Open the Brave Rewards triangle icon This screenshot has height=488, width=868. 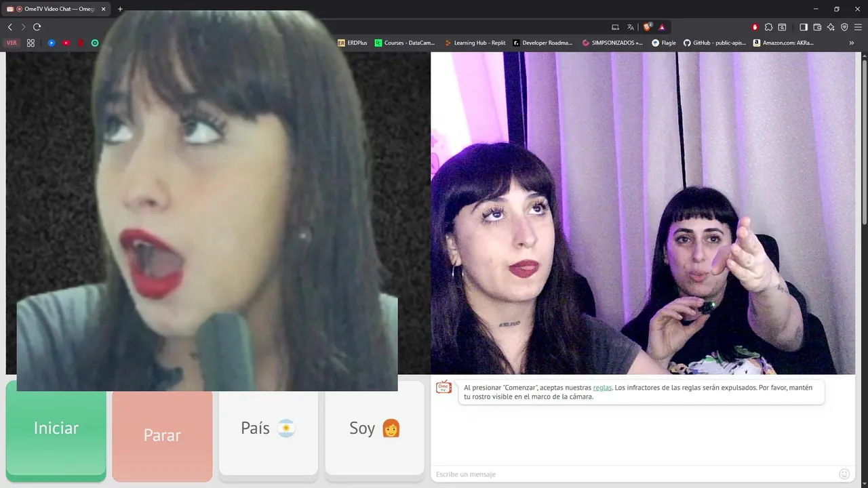pos(662,27)
